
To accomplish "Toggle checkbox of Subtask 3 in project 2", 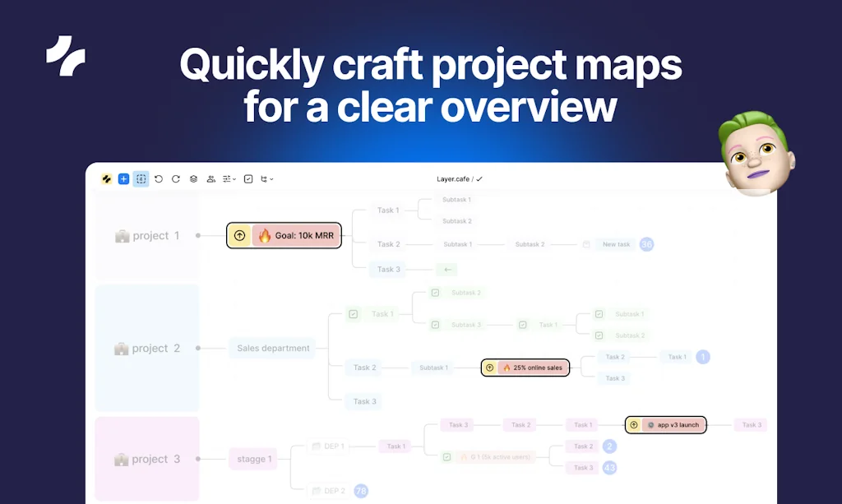I will (436, 325).
